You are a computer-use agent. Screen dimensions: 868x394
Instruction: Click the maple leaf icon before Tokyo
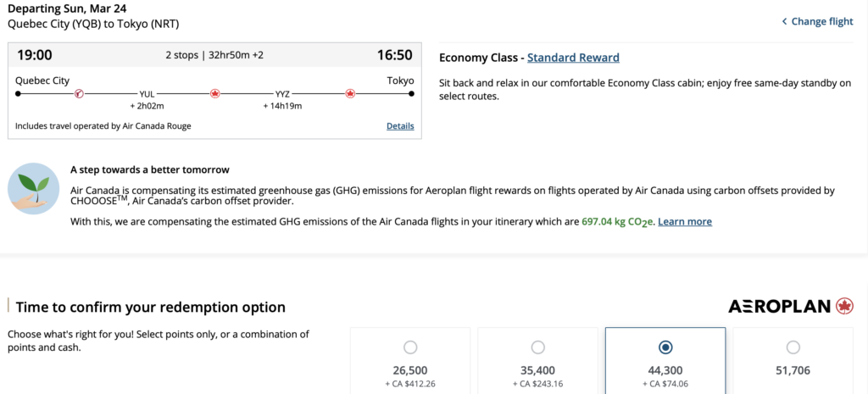click(350, 93)
